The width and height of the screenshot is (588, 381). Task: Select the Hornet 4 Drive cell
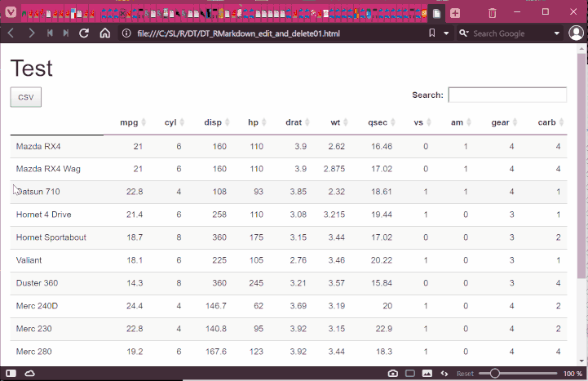pos(43,215)
